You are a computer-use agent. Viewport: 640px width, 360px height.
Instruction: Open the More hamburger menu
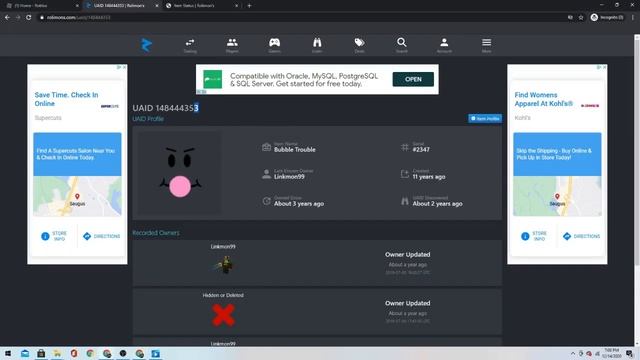(487, 45)
